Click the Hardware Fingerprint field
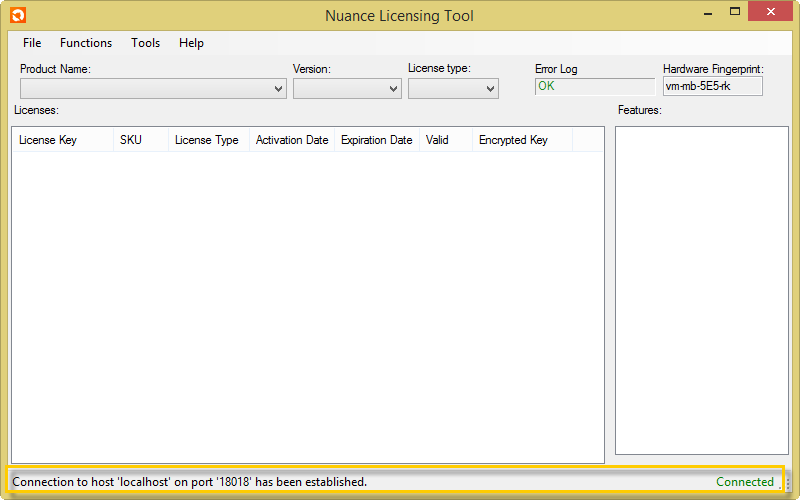The height and width of the screenshot is (500, 800). pyautogui.click(x=713, y=86)
